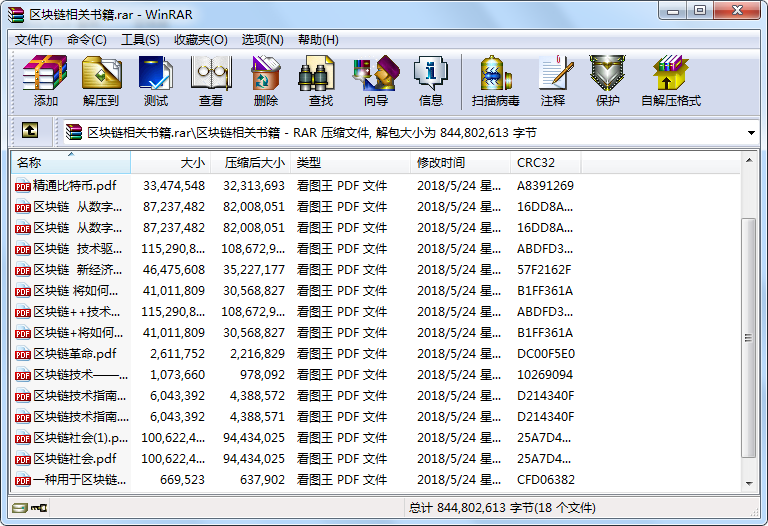This screenshot has width=768, height=526.
Task: Click the CRC32 value DC00F5E0
Action: [x=546, y=354]
